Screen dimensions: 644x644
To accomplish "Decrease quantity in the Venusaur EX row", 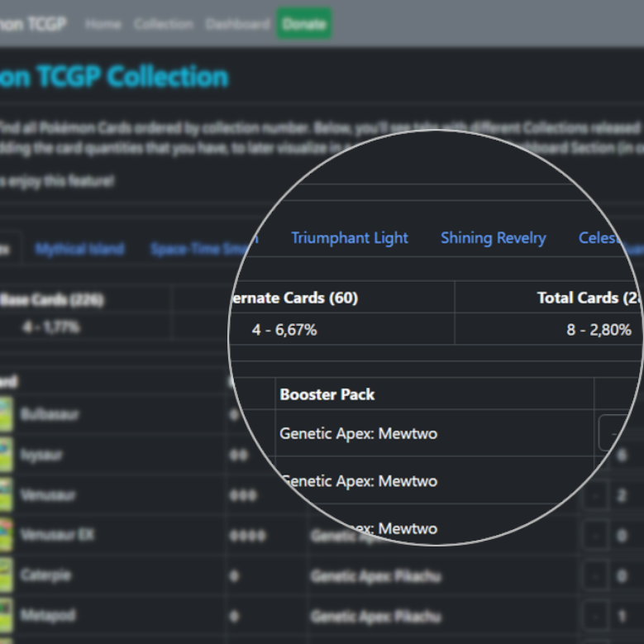I will pyautogui.click(x=595, y=536).
